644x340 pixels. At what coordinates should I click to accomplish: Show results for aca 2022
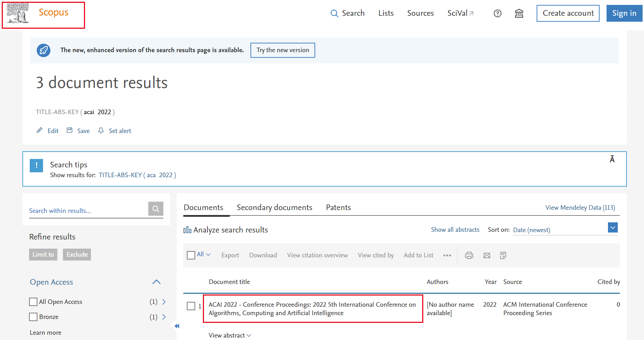tap(137, 175)
